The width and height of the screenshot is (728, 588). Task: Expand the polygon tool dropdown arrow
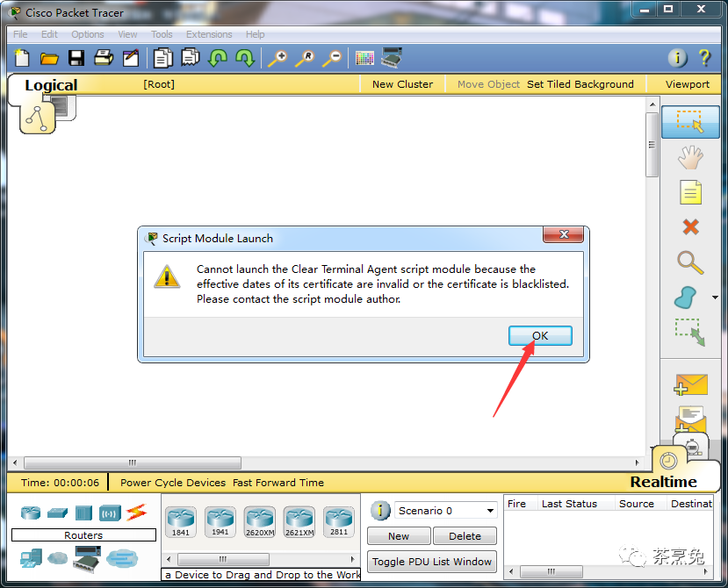coord(715,298)
